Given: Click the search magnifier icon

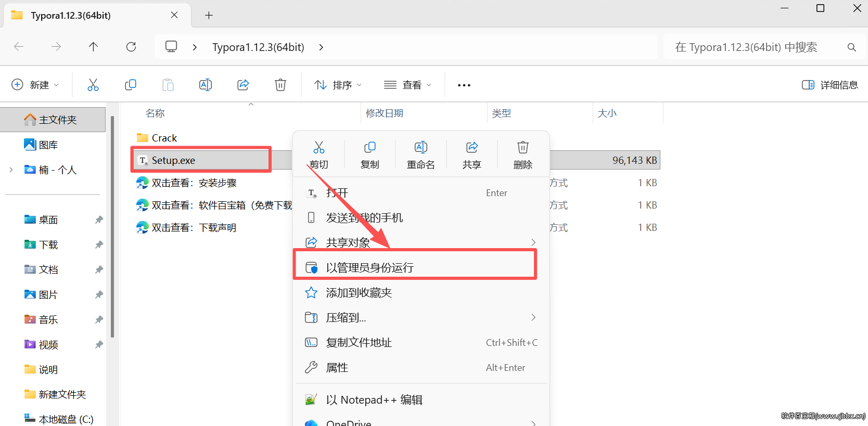Looking at the screenshot, I should (x=852, y=47).
